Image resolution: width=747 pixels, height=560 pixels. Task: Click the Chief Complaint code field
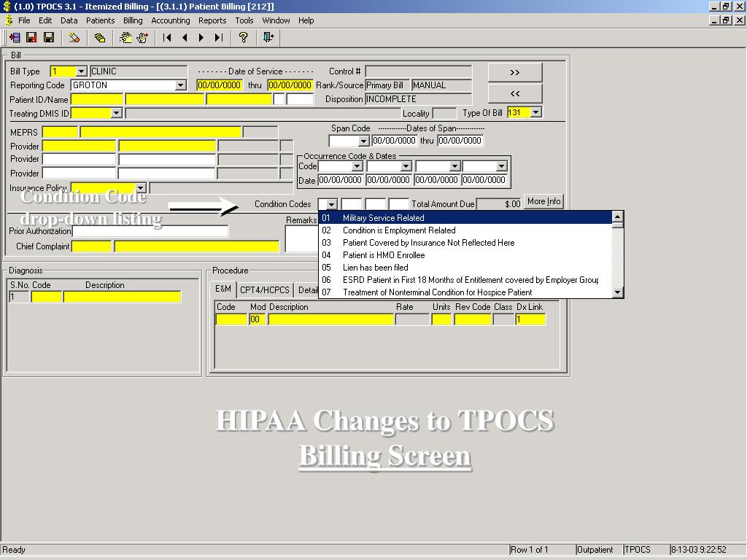pos(91,246)
